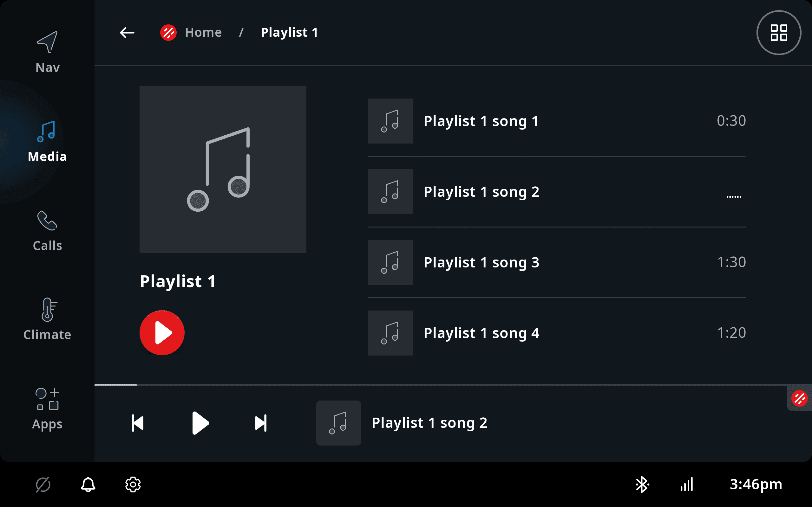Viewport: 812px width, 507px height.
Task: Select Playlist 1 song 3
Action: point(481,262)
